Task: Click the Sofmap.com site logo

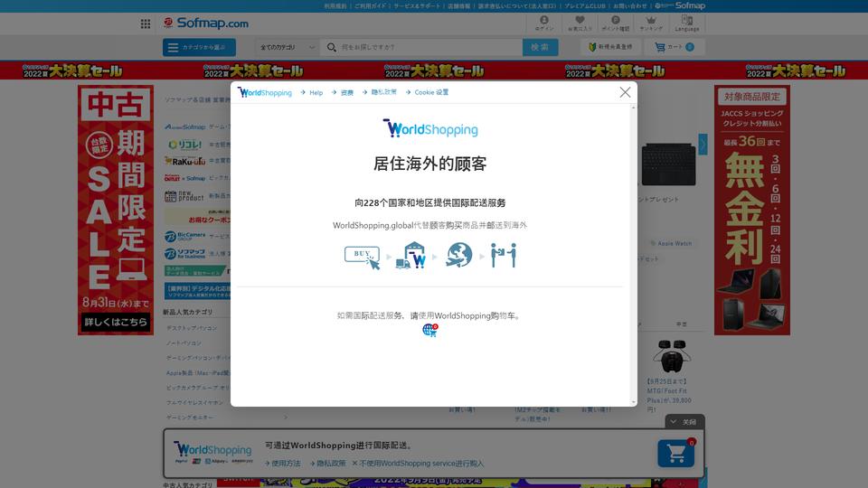Action: [206, 23]
